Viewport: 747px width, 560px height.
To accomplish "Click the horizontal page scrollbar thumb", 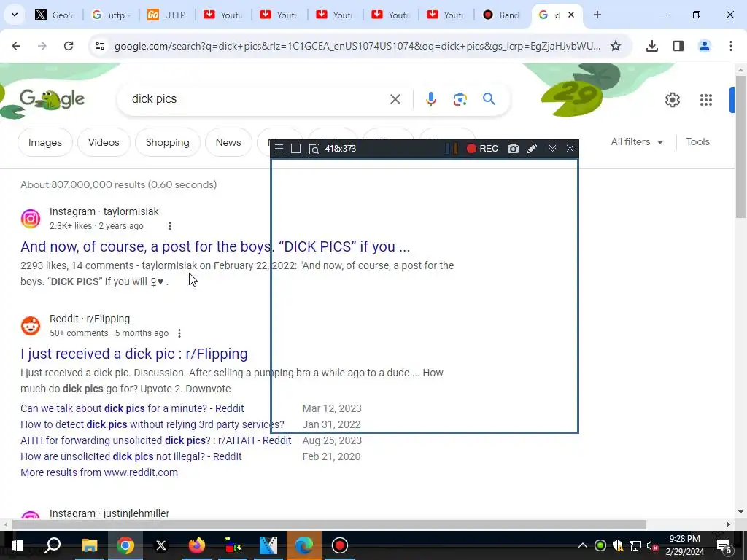I will coord(329,525).
